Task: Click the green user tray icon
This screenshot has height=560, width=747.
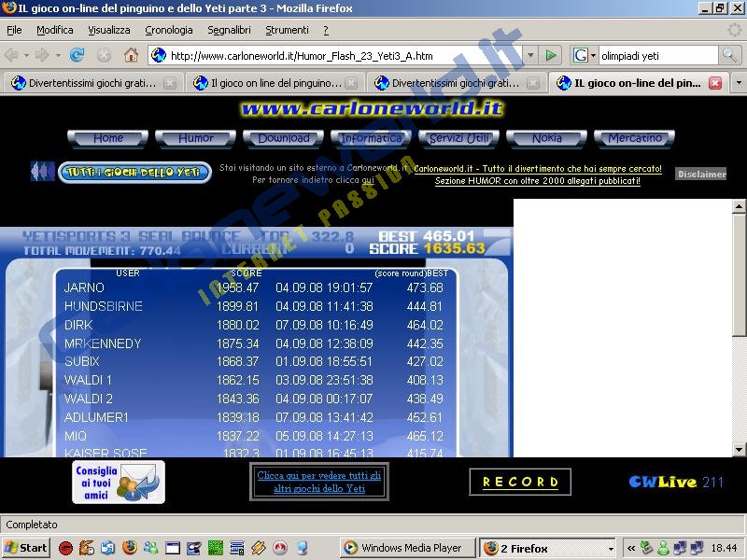Action: pyautogui.click(x=663, y=548)
